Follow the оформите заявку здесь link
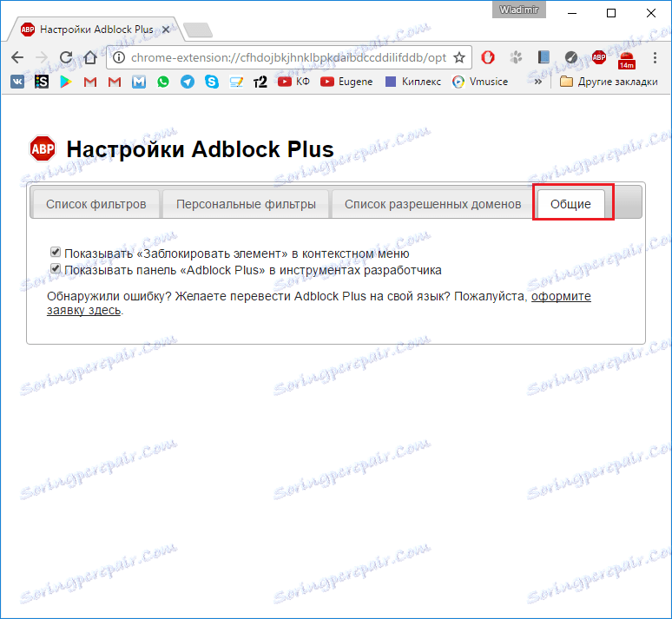Screen dimensions: 672x619 561,297
